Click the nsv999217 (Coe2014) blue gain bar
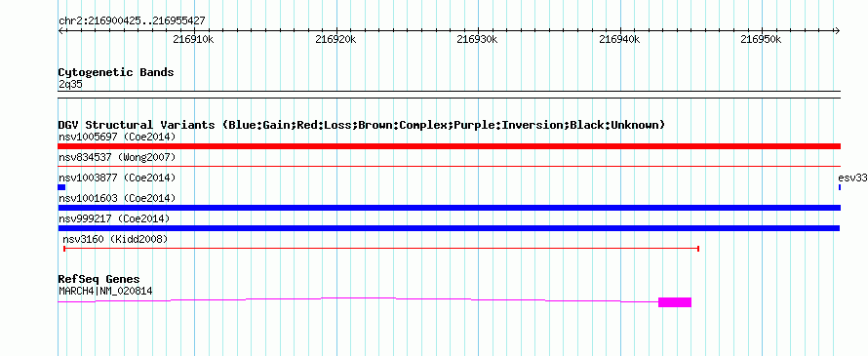Viewport: 868px width, 356px height. [449, 228]
